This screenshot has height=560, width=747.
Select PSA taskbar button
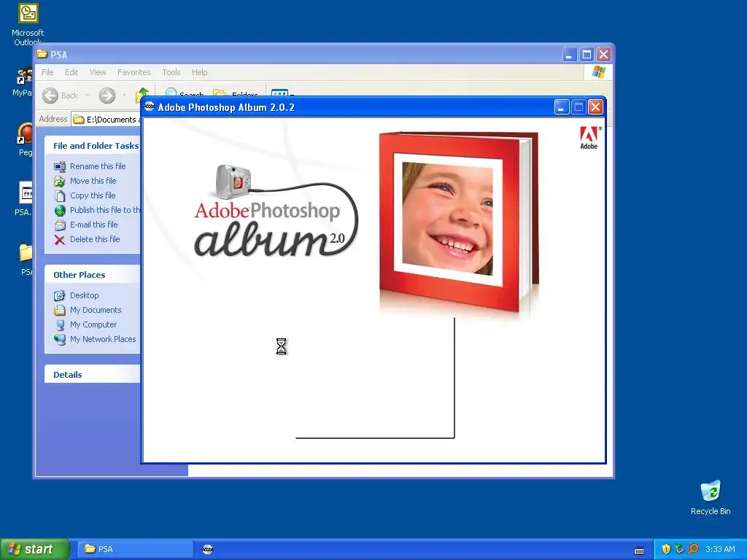point(135,549)
